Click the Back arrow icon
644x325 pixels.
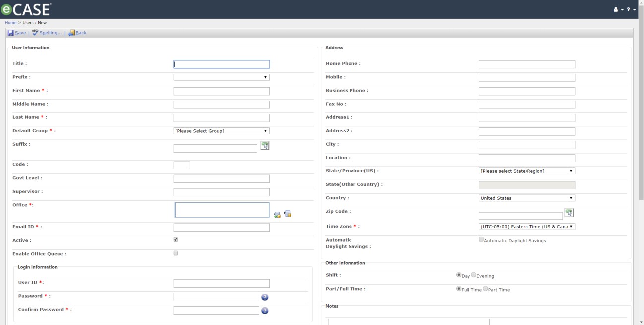click(x=71, y=33)
